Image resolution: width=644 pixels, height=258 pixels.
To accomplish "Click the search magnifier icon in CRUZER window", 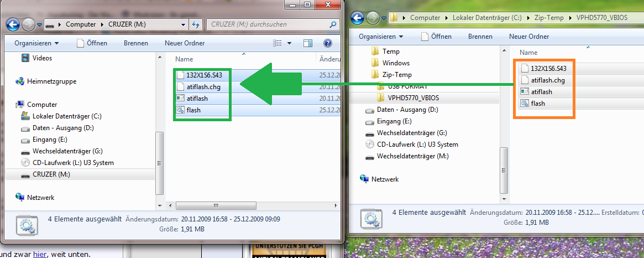I will (333, 24).
